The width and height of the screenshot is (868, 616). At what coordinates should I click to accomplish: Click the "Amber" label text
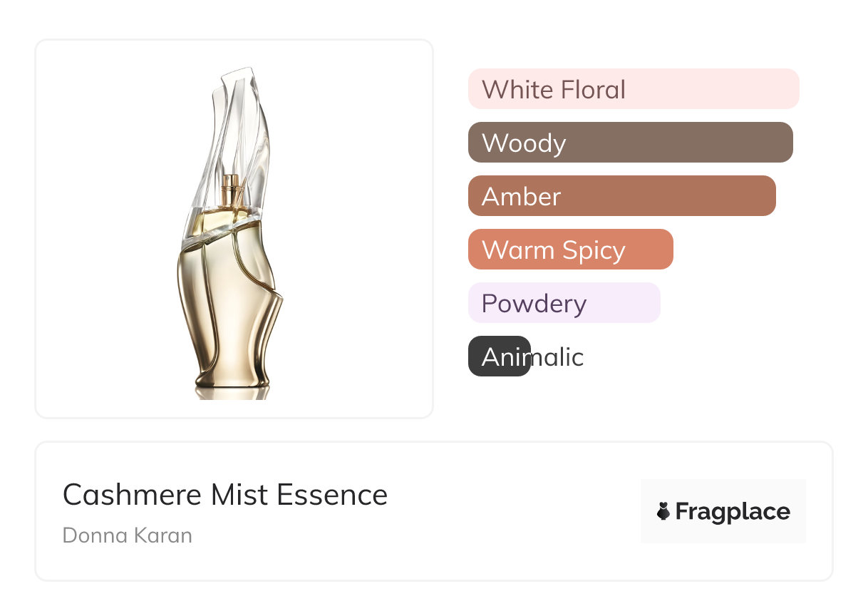522,197
